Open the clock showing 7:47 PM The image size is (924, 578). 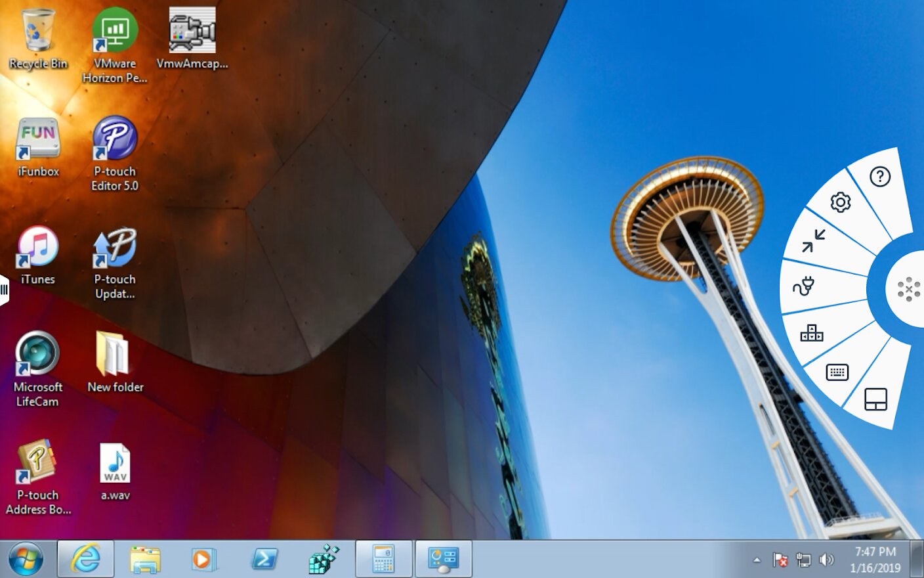[x=875, y=560]
